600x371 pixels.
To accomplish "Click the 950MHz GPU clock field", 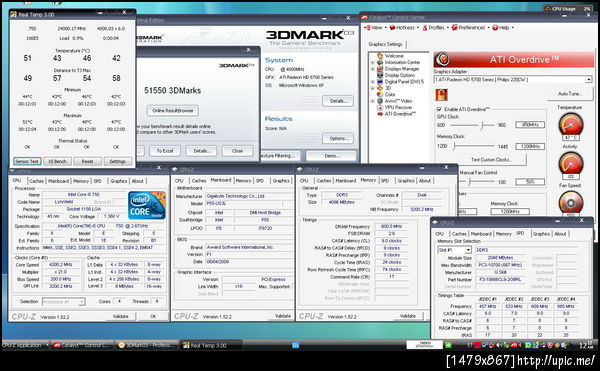I will [x=530, y=125].
